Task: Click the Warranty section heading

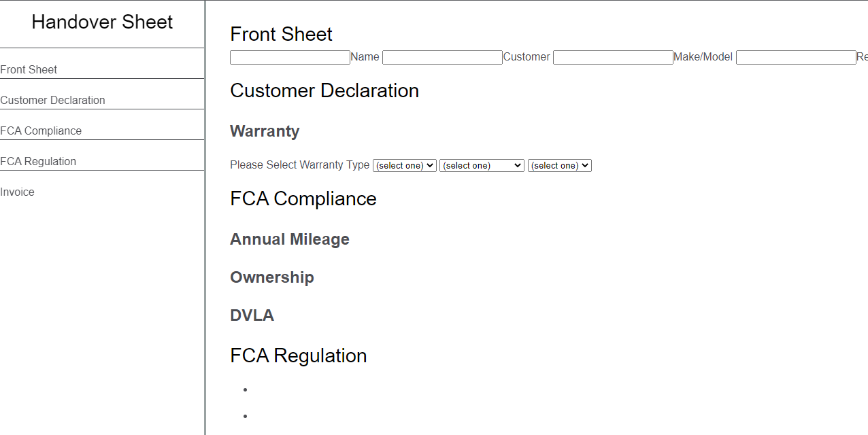Action: pos(265,131)
